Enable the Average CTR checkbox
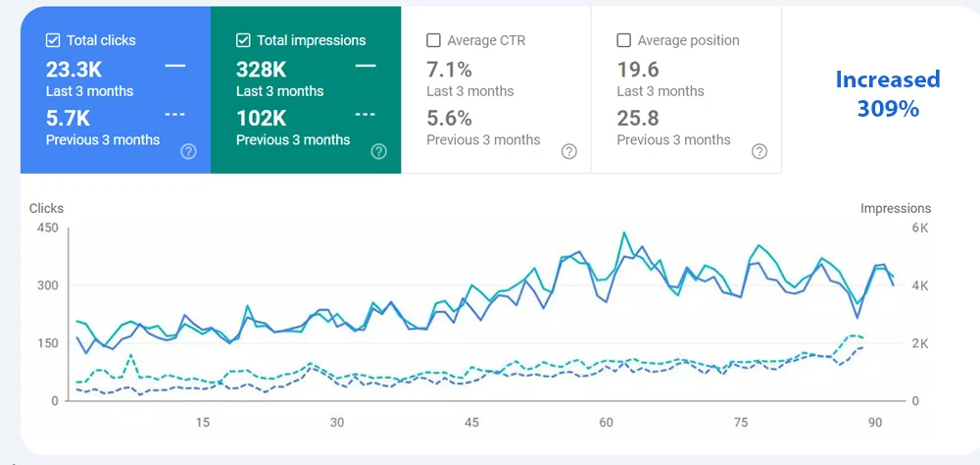This screenshot has width=980, height=465. (433, 40)
